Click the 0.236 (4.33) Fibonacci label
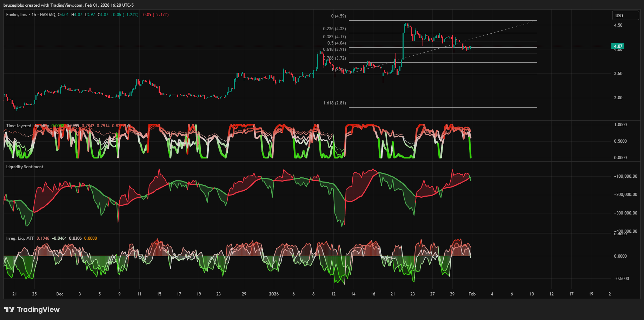Viewport: 644px width, 320px height. pyautogui.click(x=334, y=29)
